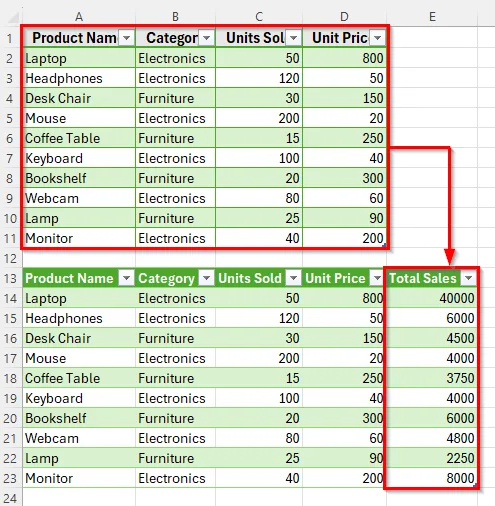Select row 12 header

(10, 258)
